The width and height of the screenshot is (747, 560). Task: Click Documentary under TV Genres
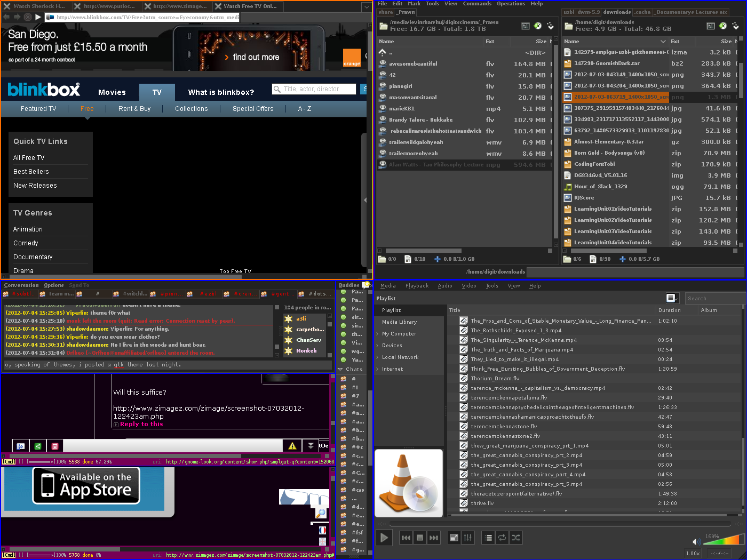(33, 257)
